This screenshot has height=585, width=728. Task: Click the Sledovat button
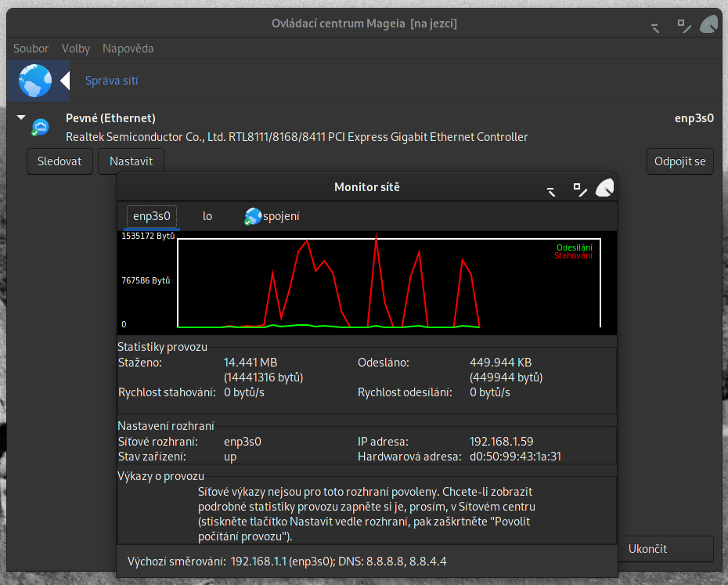pos(59,161)
